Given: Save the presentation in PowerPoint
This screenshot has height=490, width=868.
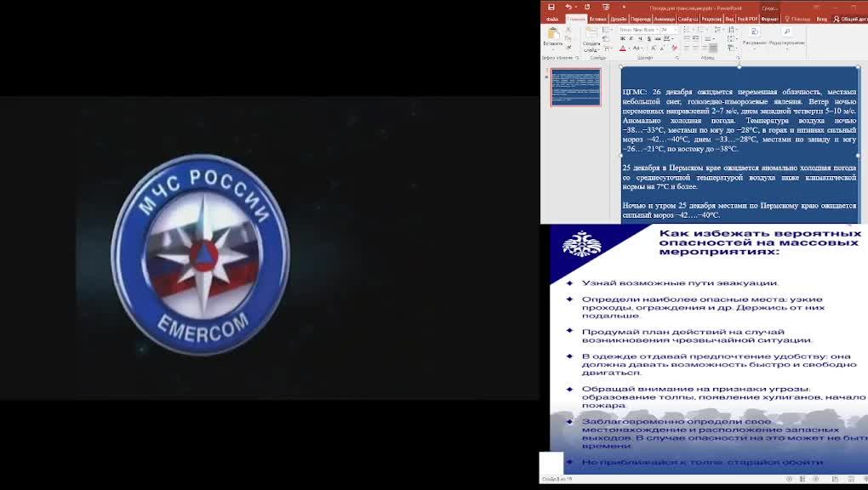Looking at the screenshot, I should (551, 7).
